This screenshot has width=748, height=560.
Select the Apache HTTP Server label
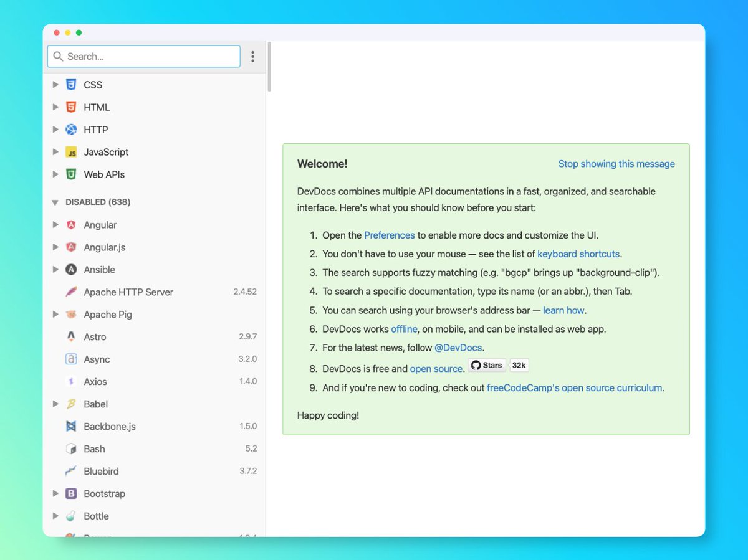(x=128, y=292)
